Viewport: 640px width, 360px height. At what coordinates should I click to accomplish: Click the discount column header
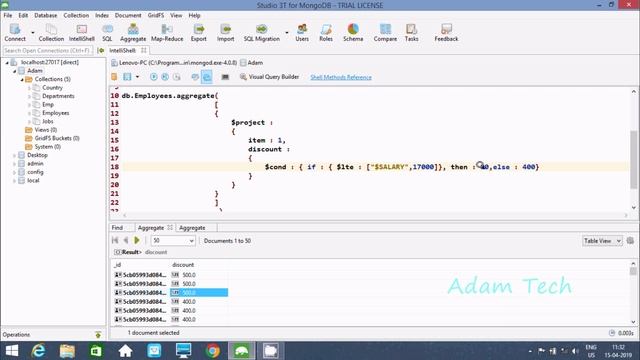(183, 265)
